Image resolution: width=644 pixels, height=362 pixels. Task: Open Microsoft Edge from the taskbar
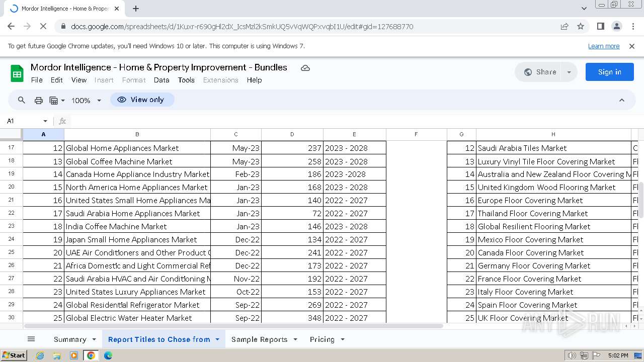coord(108,355)
